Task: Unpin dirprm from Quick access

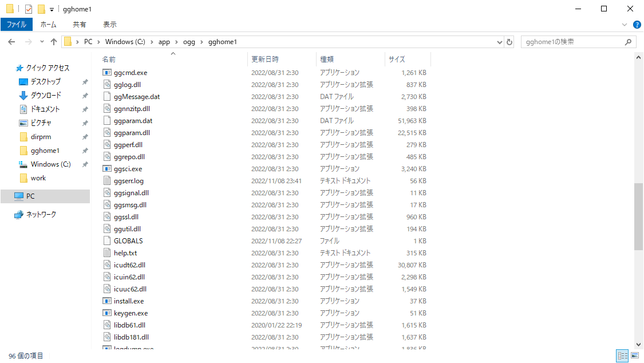Action: 85,137
